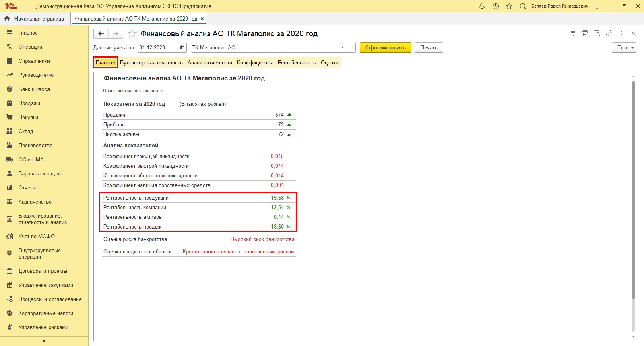Open Банк и касса section
Viewport: 644px width, 346px height.
click(44, 89)
